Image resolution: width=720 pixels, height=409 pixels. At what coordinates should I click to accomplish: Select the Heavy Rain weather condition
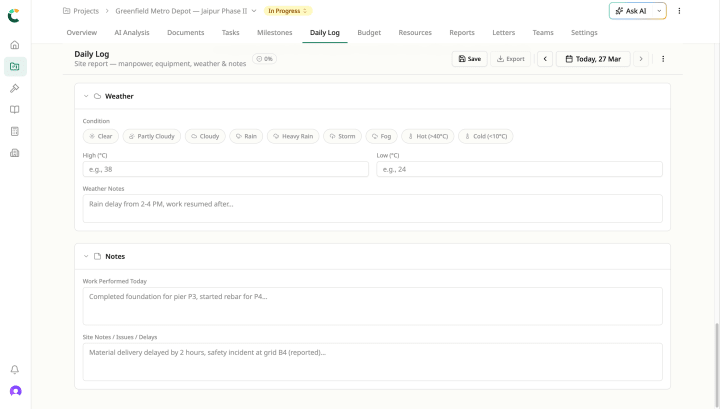coord(293,136)
